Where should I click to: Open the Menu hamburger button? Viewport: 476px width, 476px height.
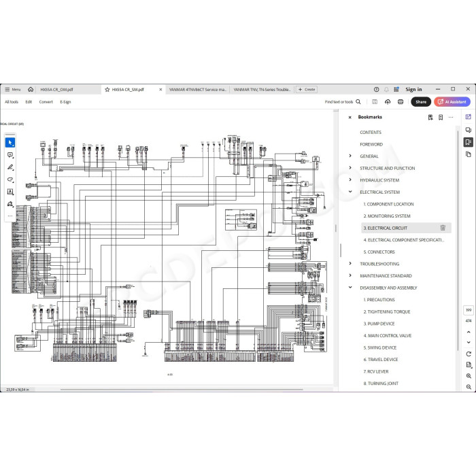[x=13, y=90]
